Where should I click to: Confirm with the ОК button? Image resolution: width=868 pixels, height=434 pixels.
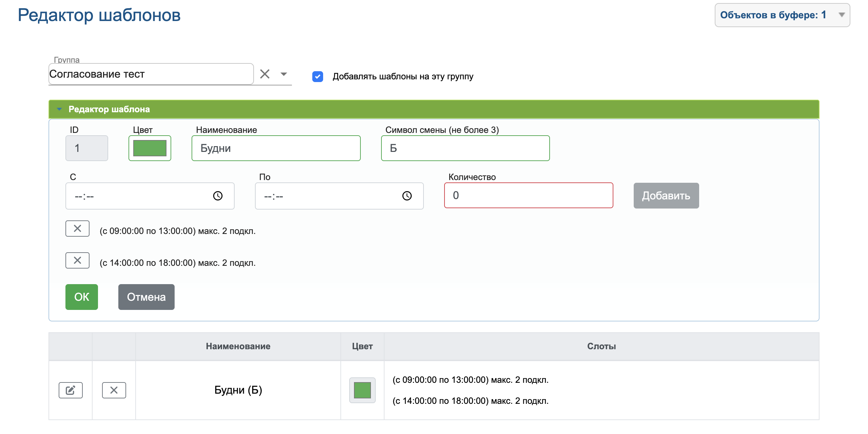(82, 297)
